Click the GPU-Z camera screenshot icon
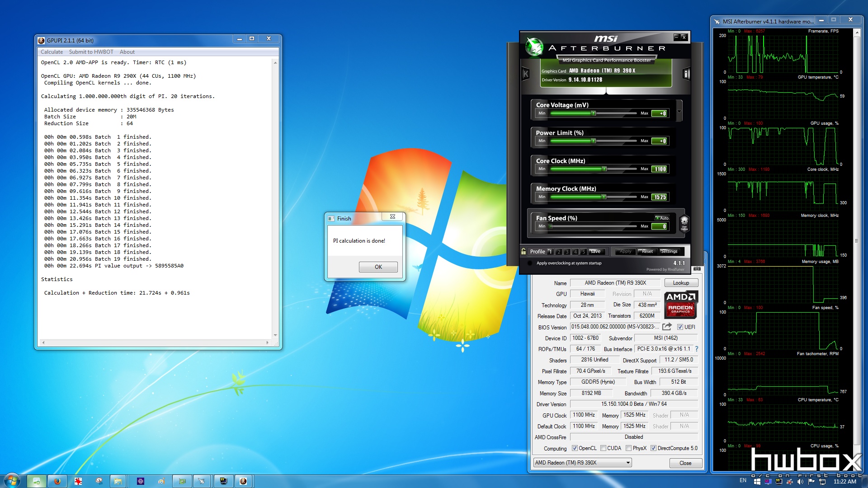The width and height of the screenshot is (868, 488). (697, 269)
